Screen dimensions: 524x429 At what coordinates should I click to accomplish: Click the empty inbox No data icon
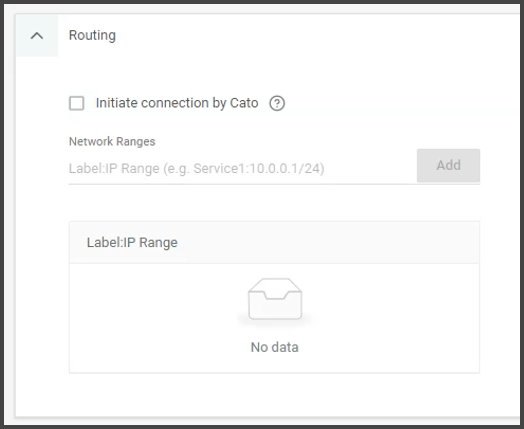pyautogui.click(x=275, y=299)
